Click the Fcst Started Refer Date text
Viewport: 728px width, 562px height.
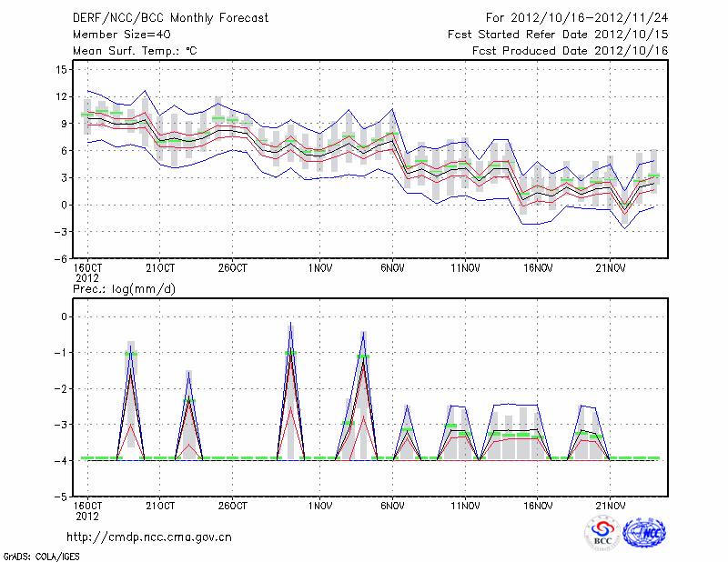point(558,34)
